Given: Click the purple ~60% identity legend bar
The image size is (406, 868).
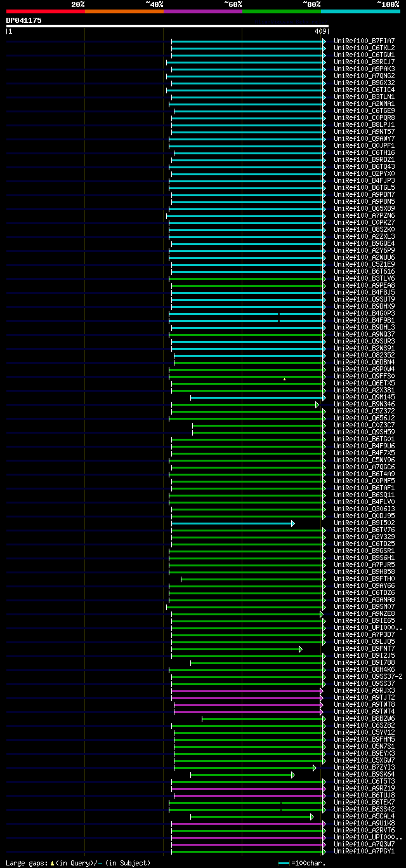Looking at the screenshot, I should (x=203, y=11).
